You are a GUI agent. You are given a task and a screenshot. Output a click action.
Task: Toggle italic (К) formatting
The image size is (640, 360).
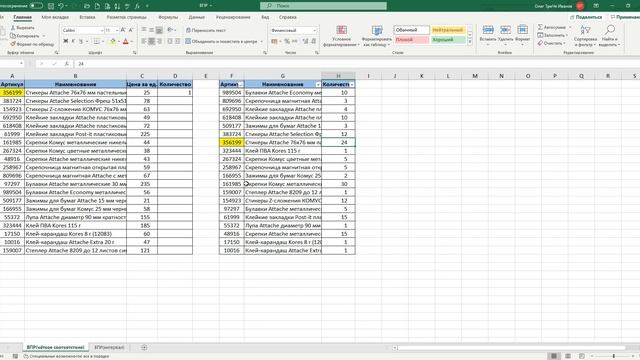73,41
